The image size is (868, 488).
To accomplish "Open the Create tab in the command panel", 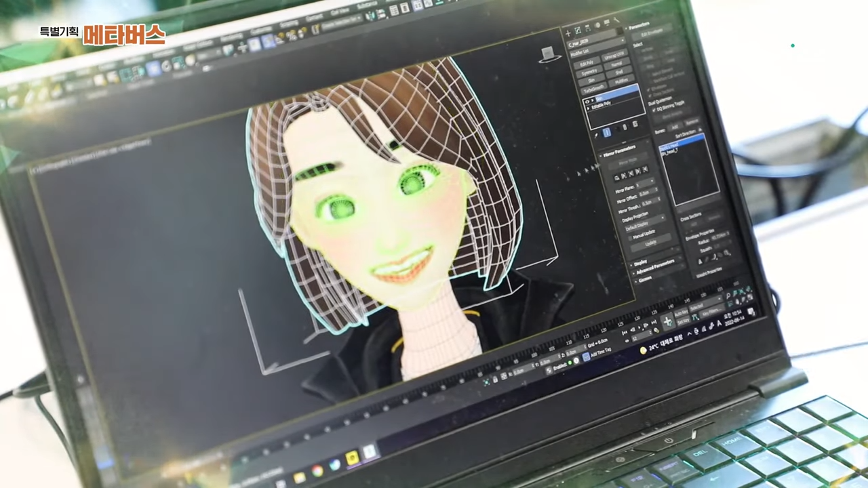I will (x=568, y=33).
